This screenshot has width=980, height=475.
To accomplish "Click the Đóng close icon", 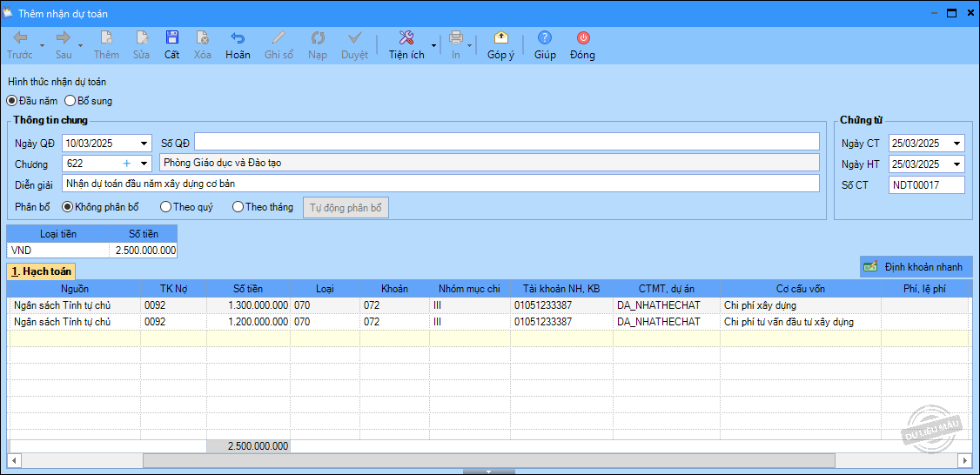I will 582,38.
